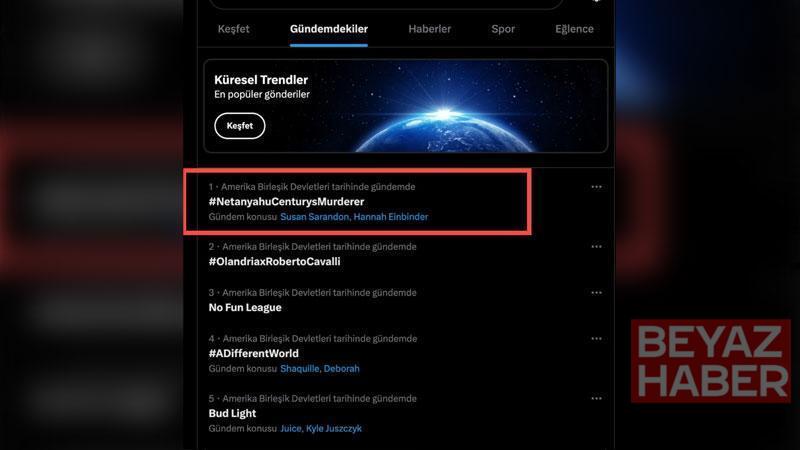
Task: Open the Bud Light trend
Action: (x=232, y=413)
